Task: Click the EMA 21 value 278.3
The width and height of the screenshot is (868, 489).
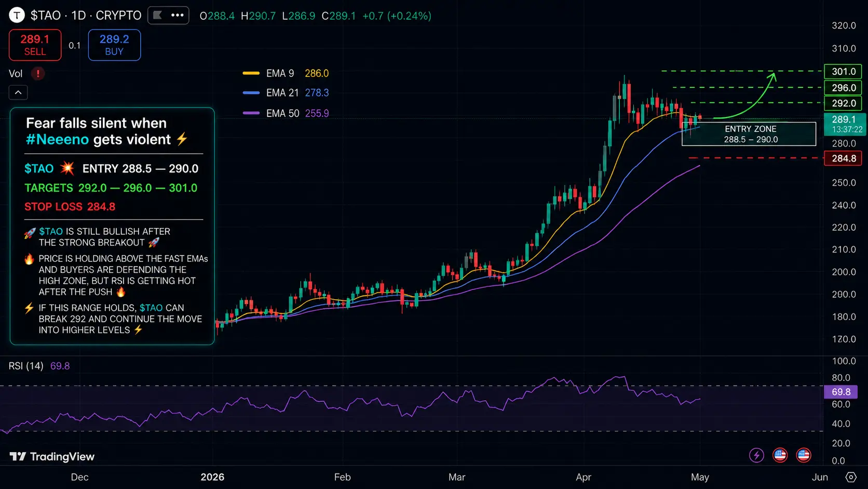Action: (317, 93)
